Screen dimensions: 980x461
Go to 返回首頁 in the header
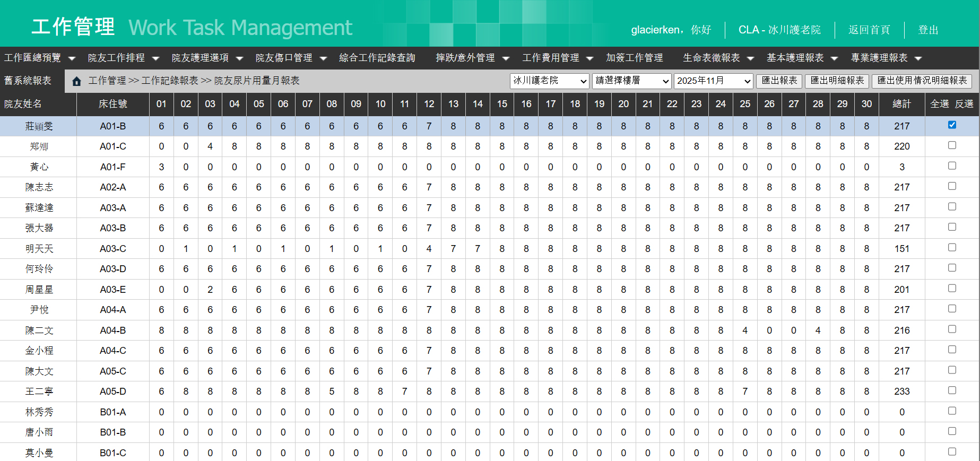[869, 30]
